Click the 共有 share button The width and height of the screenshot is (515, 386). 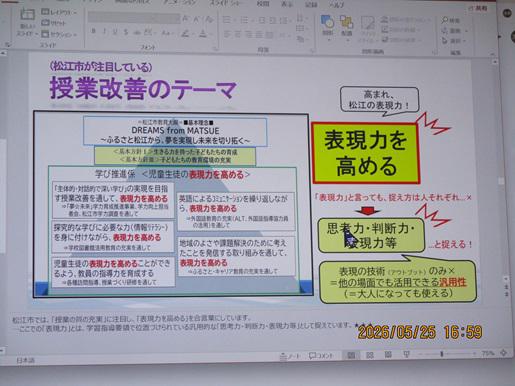[x=479, y=8]
